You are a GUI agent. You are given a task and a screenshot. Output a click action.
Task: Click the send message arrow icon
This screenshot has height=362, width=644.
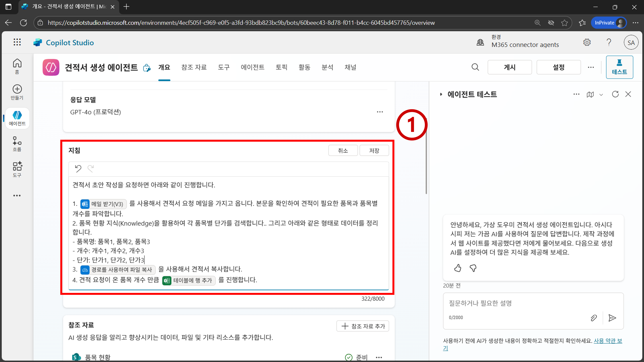pos(612,318)
